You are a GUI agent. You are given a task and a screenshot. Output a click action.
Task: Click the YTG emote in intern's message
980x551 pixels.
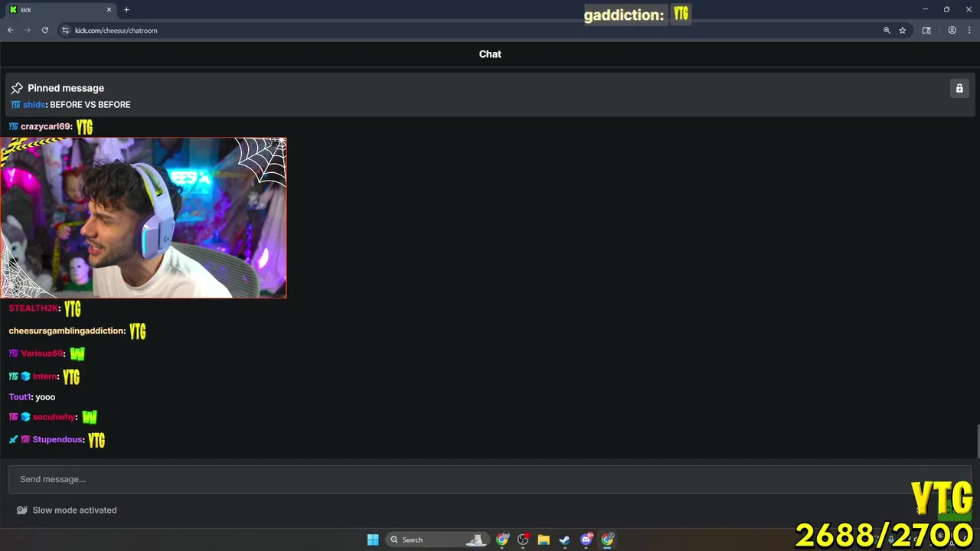coord(71,377)
